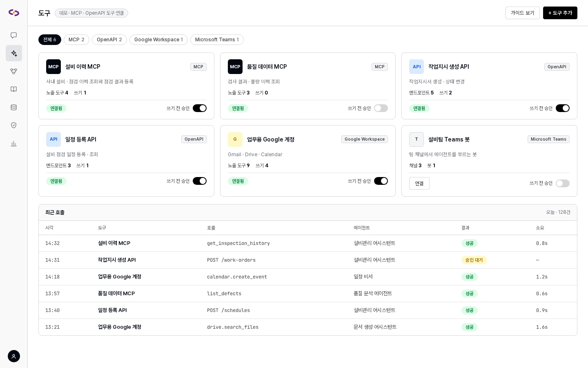Click POST /schedules call entry
588x368 pixels.
pyautogui.click(x=228, y=310)
